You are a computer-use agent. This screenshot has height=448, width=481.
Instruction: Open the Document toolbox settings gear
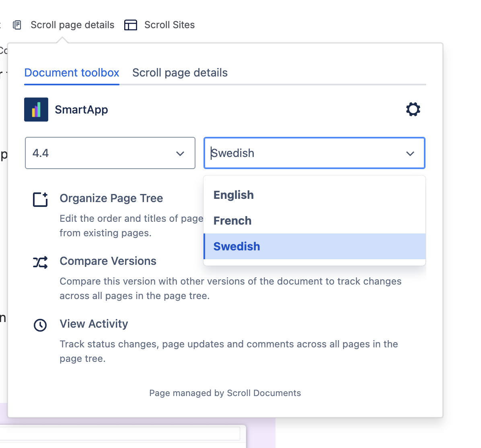(x=413, y=109)
